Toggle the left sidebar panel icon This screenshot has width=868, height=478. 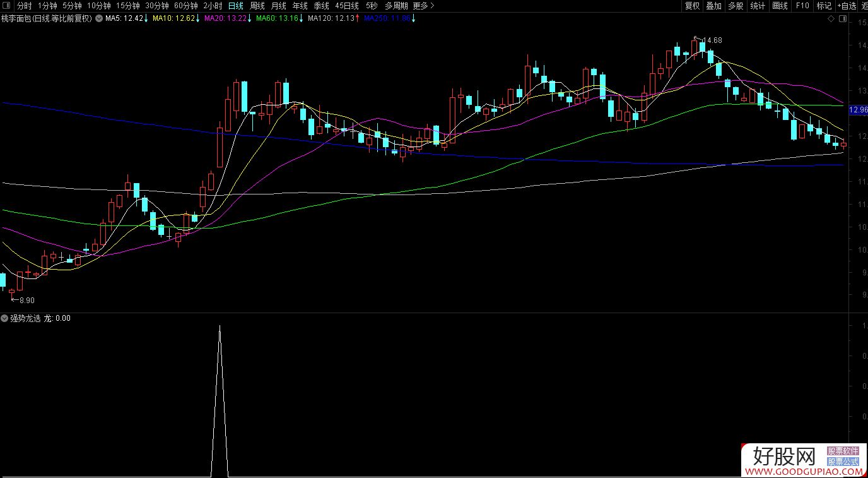click(5, 6)
